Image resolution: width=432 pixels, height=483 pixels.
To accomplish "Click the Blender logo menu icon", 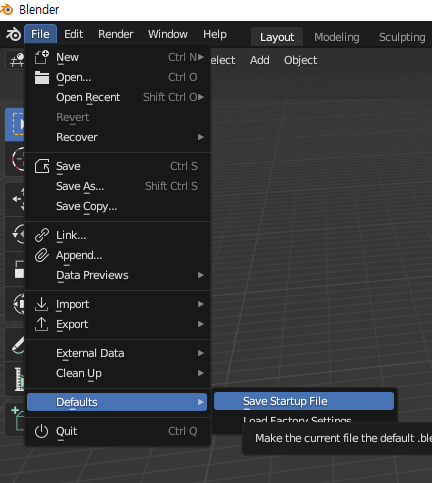I will click(x=13, y=34).
